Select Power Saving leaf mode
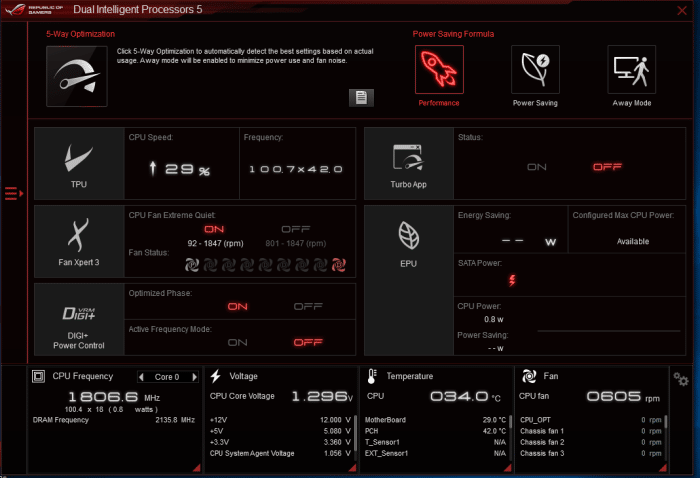This screenshot has height=478, width=700. tap(535, 70)
